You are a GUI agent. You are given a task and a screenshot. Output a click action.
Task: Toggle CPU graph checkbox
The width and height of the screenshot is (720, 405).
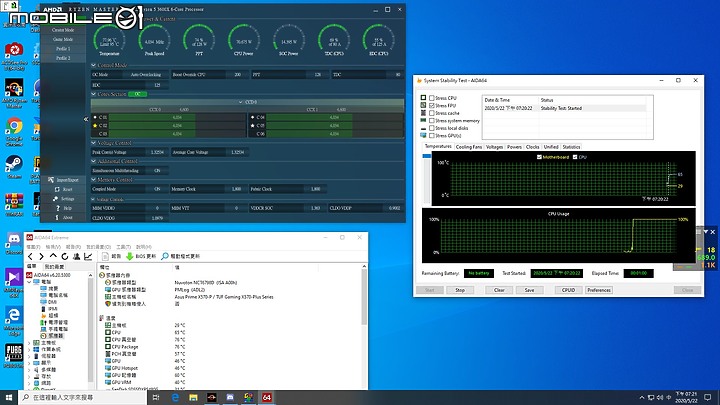[x=575, y=157]
